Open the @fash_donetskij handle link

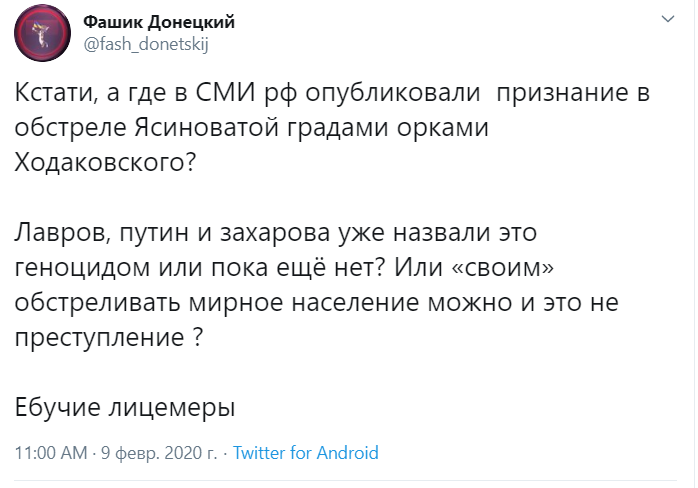[146, 44]
